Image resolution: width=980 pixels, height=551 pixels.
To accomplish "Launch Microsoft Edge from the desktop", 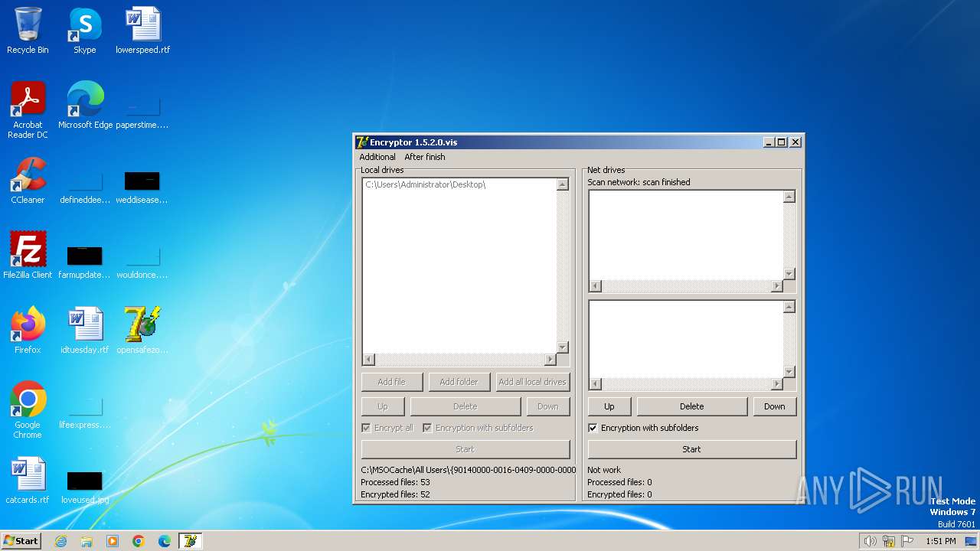I will point(85,106).
